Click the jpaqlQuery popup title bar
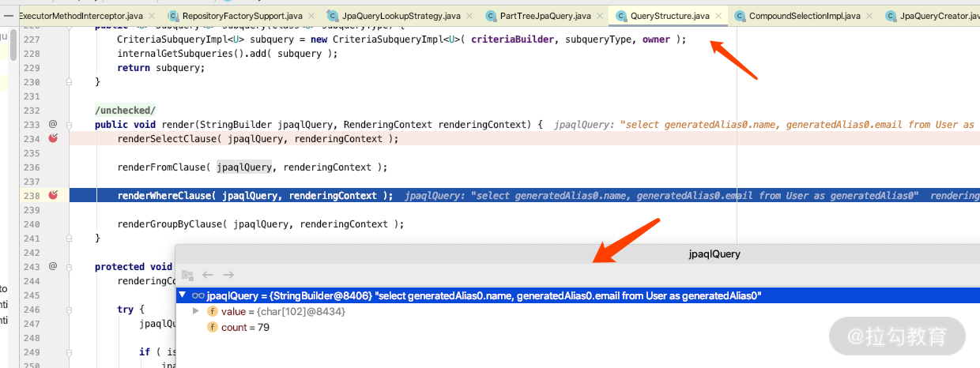This screenshot has height=368, width=980. [578, 254]
